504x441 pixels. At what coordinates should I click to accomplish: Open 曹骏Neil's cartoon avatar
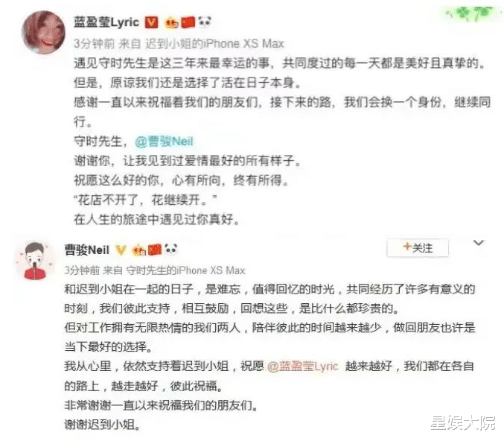click(x=35, y=261)
